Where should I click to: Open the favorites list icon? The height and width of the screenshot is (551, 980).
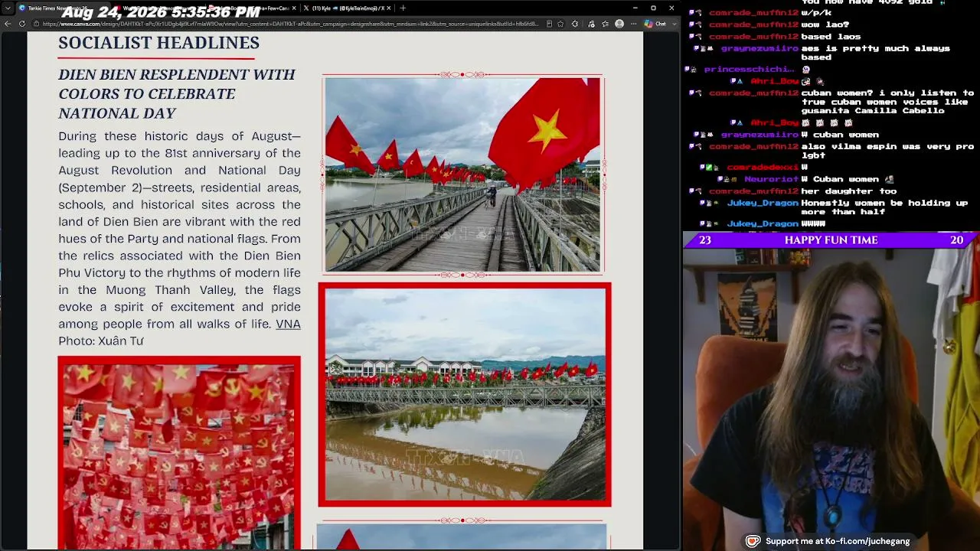point(605,24)
